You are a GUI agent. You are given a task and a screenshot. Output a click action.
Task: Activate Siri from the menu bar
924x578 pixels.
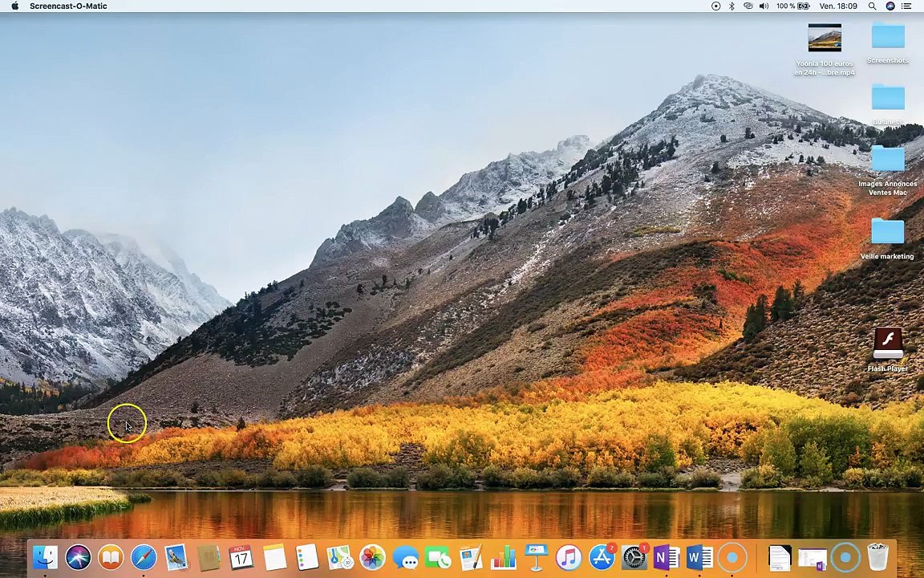coord(890,6)
